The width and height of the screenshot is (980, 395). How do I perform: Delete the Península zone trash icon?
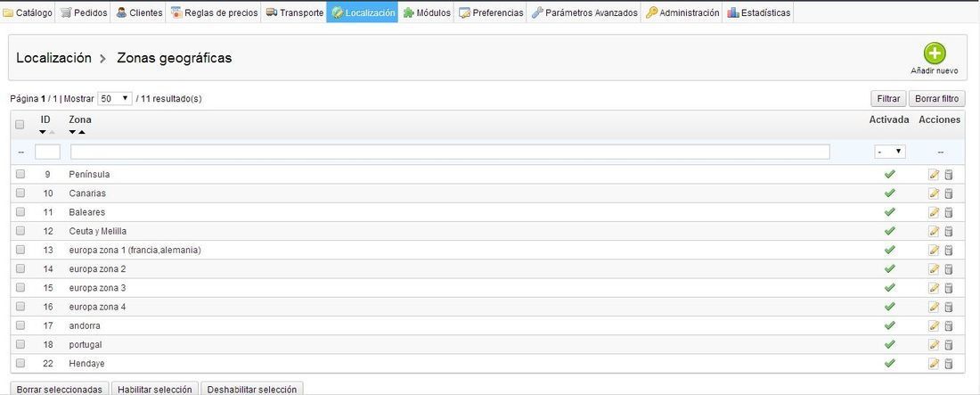[x=949, y=175]
